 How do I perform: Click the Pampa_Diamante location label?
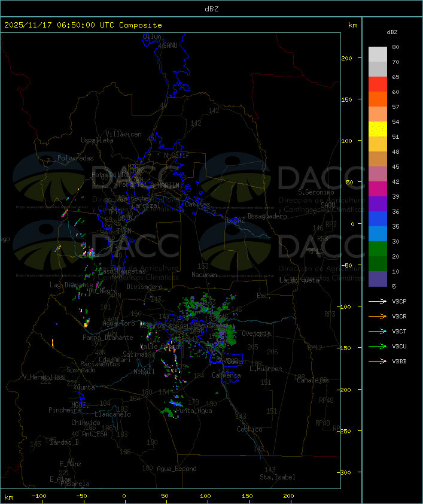tap(108, 338)
